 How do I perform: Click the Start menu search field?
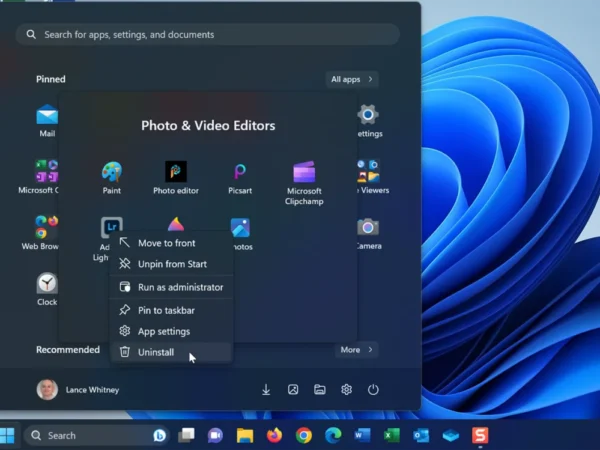click(x=208, y=34)
